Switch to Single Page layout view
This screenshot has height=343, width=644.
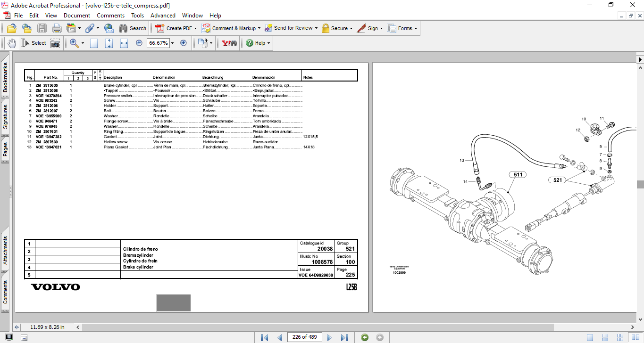(590, 337)
